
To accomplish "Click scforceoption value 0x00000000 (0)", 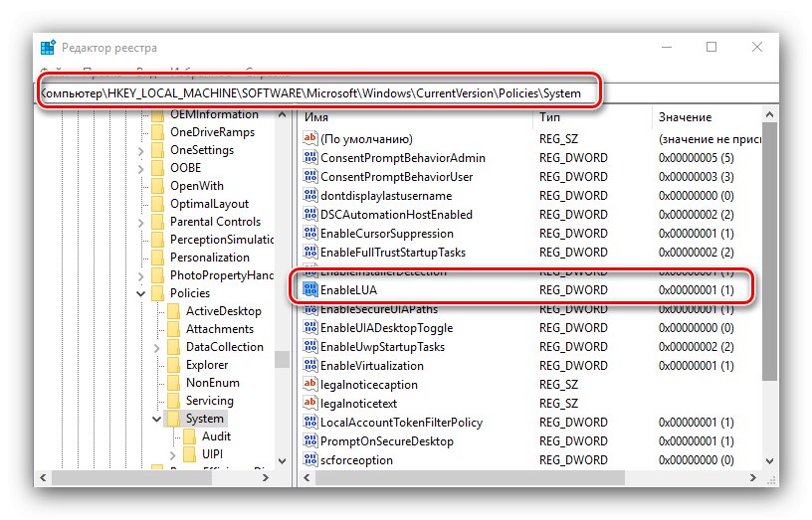I will 696,459.
